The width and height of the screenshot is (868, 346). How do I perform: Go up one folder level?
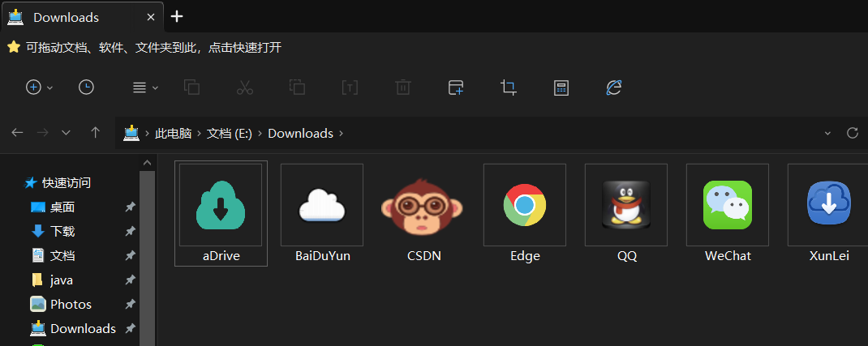point(95,133)
